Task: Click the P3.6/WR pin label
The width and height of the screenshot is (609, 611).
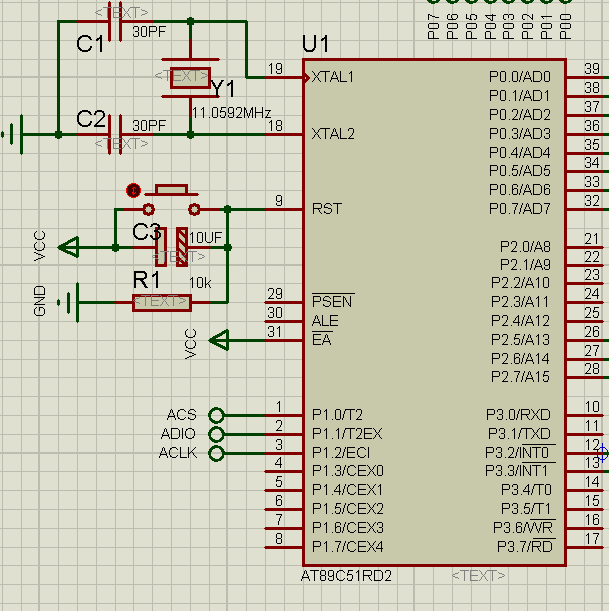Action: tap(523, 527)
